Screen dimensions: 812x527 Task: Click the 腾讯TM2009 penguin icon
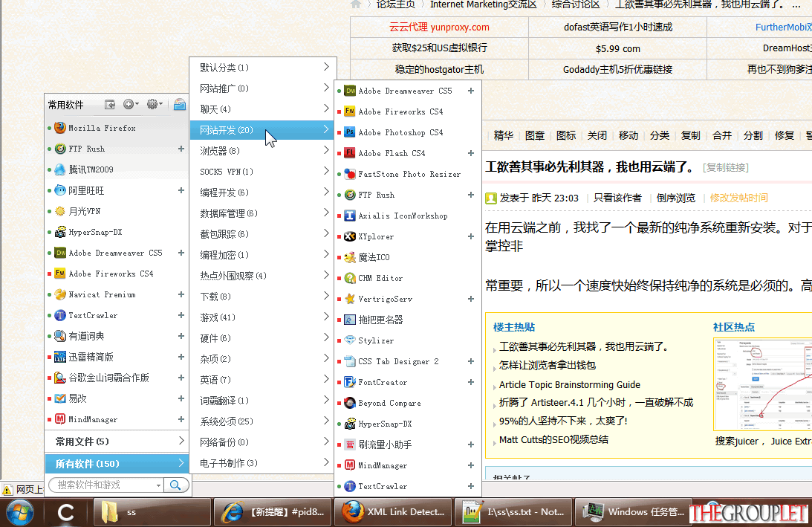(60, 169)
